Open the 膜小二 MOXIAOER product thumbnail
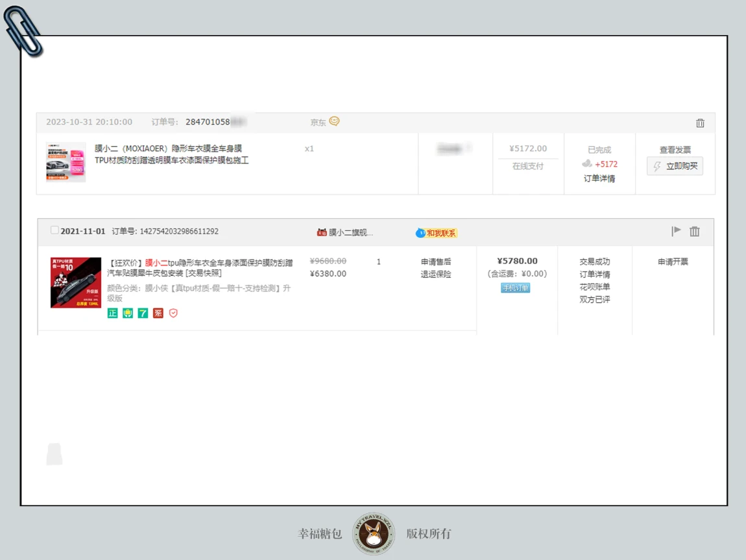The height and width of the screenshot is (560, 746). pos(66,162)
